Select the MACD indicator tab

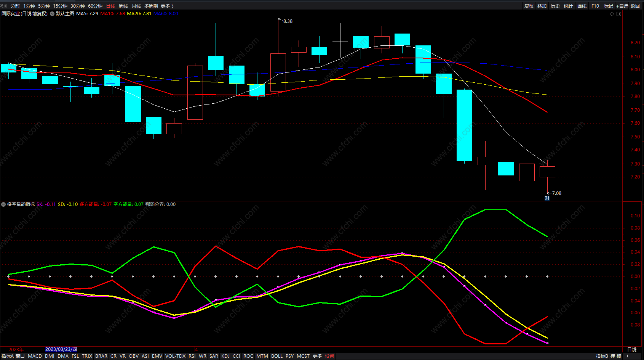pos(35,356)
